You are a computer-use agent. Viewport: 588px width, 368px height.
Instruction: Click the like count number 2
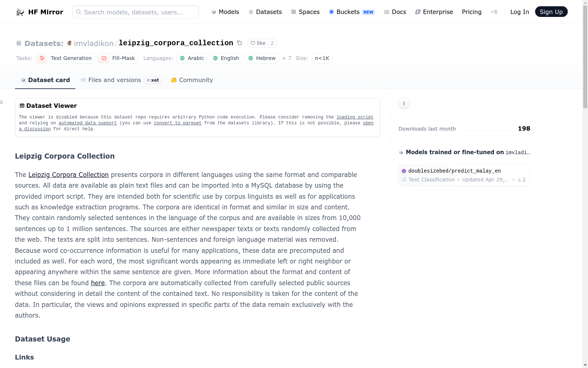(x=272, y=43)
